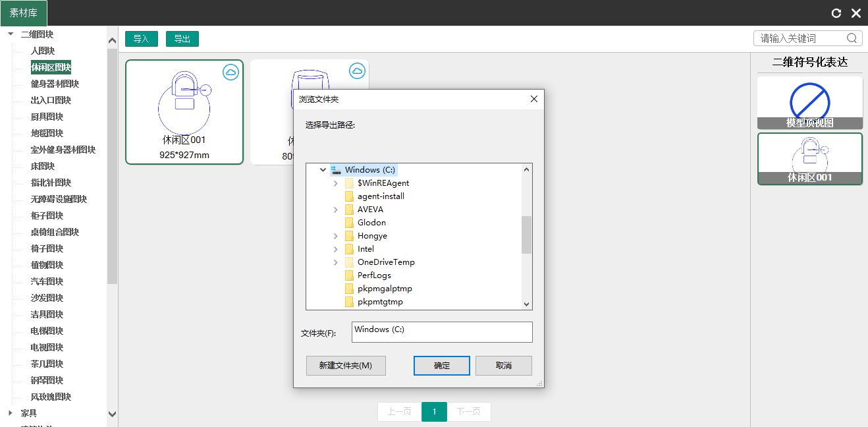Viewport: 868px width, 427px height.
Task: Go to 下一页
Action: click(x=469, y=412)
